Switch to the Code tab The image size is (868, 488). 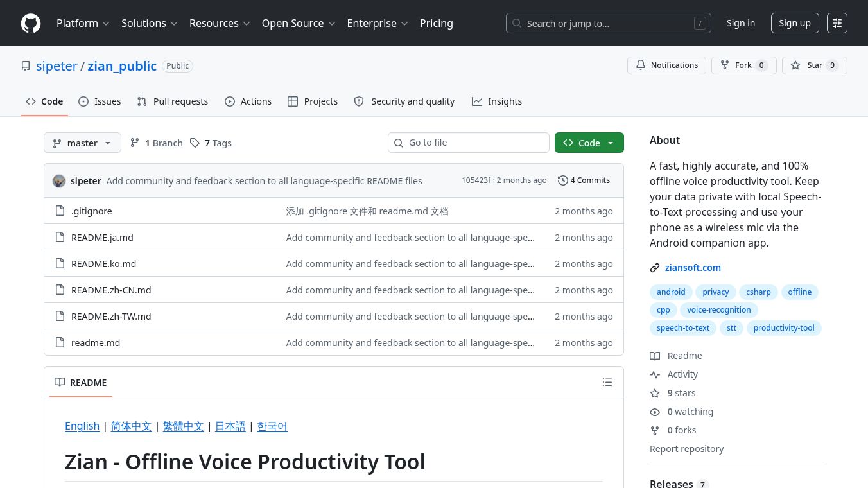tap(44, 101)
